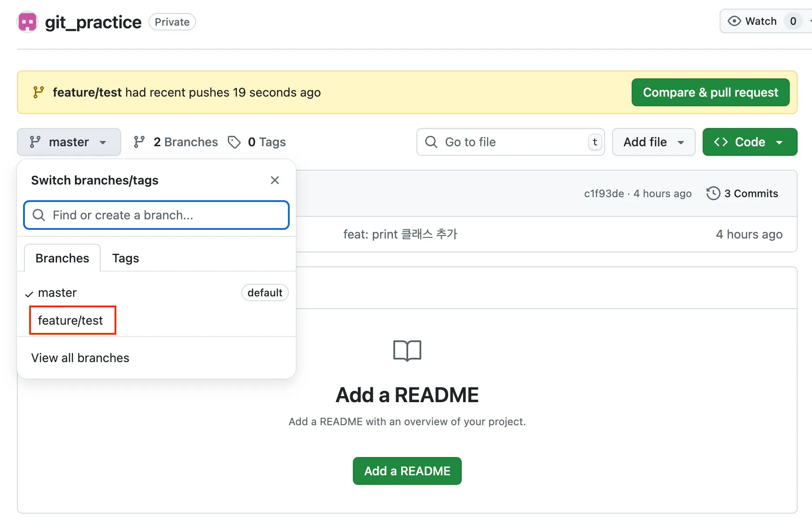Open the 3 Commits history link
The width and height of the screenshot is (812, 531).
pos(751,193)
